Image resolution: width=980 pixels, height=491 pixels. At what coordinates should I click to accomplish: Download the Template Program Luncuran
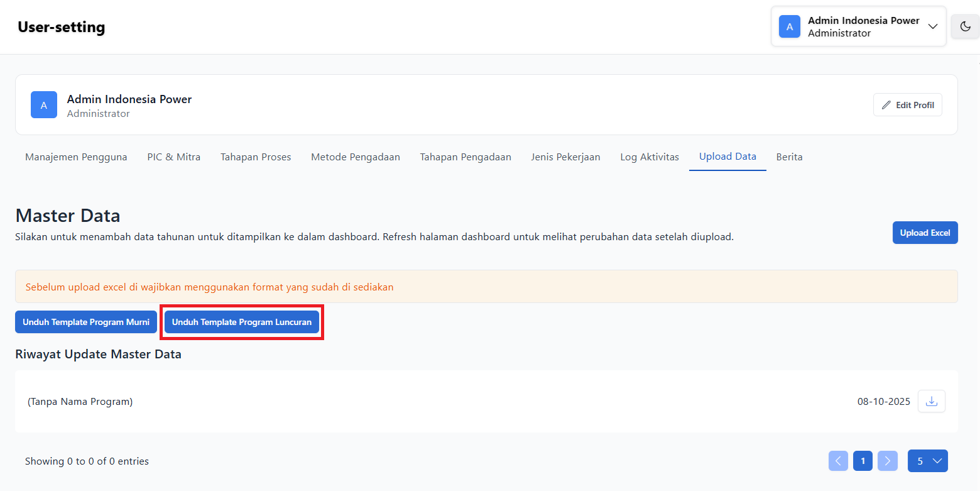click(242, 322)
